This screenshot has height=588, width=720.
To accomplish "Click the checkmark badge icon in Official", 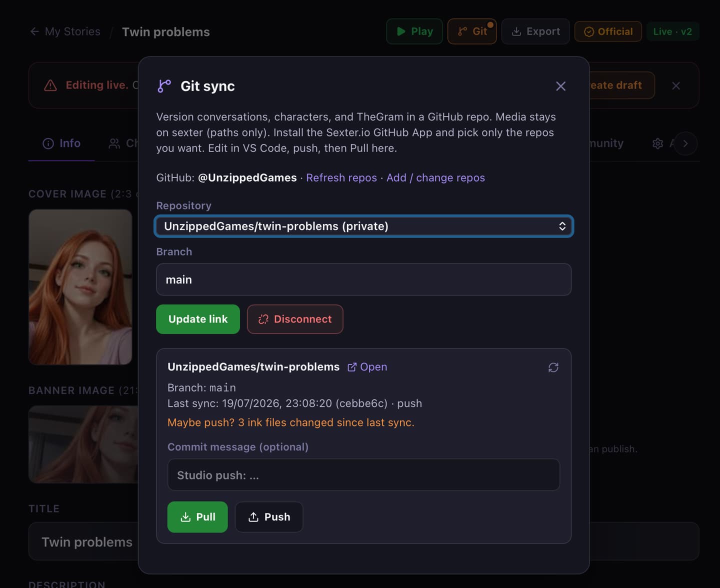I will (x=589, y=31).
